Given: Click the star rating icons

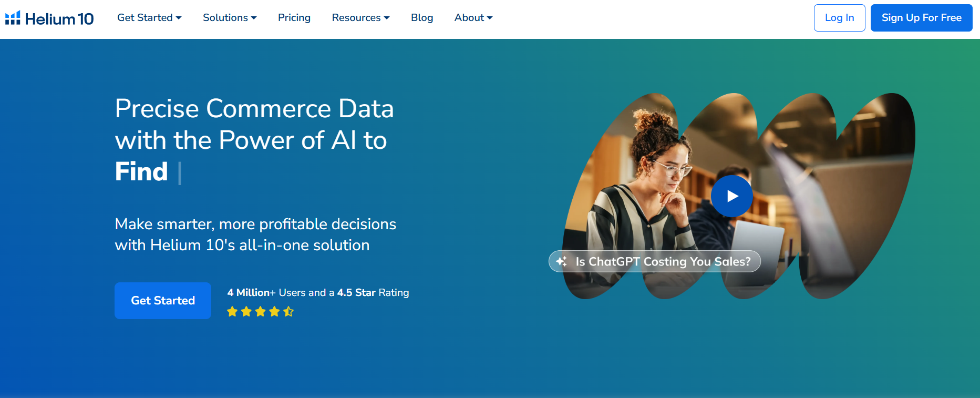Looking at the screenshot, I should 260,312.
